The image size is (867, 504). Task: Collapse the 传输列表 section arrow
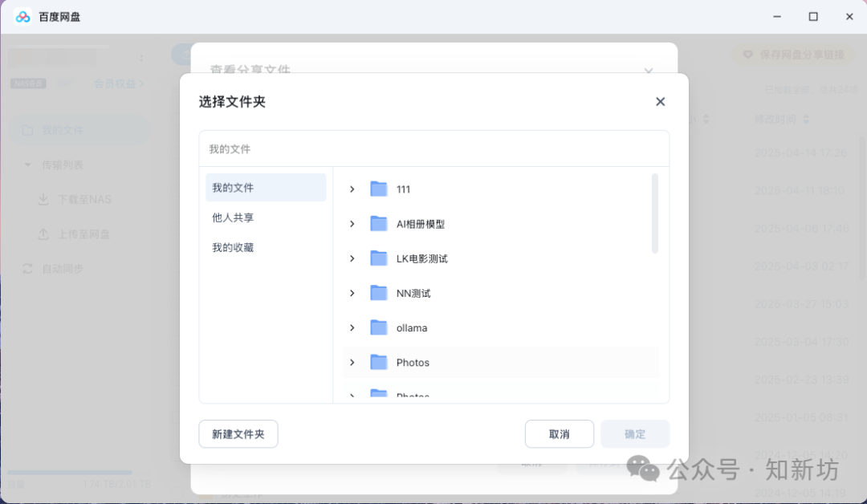click(x=26, y=165)
